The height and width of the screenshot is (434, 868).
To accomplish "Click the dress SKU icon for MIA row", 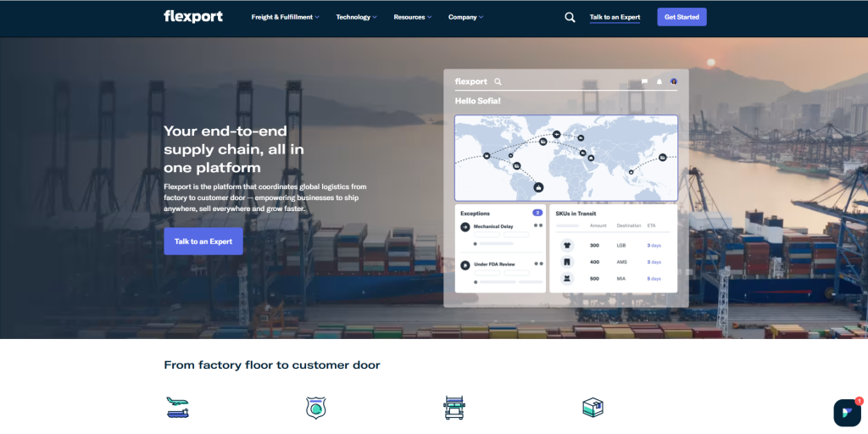I will pos(567,278).
